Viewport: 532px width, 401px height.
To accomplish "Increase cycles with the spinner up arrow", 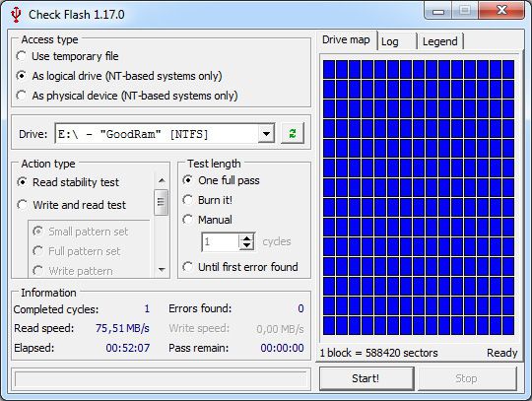I will point(247,237).
